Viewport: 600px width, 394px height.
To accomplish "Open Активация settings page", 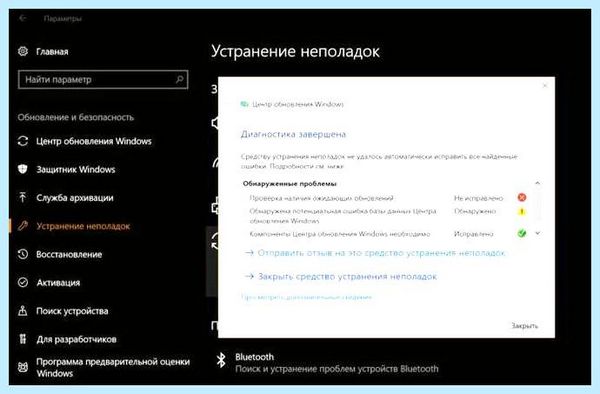I will click(x=58, y=283).
